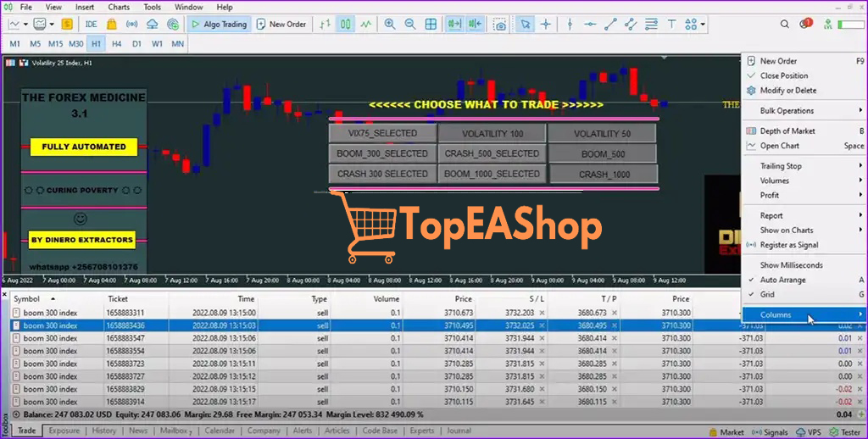The height and width of the screenshot is (439, 868).
Task: Expand the Columns submenu
Action: pos(804,315)
